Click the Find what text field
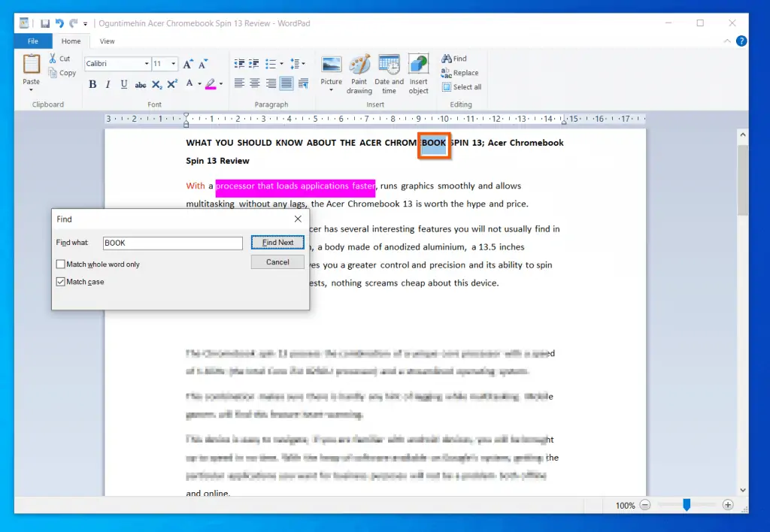770x532 pixels. pos(172,243)
